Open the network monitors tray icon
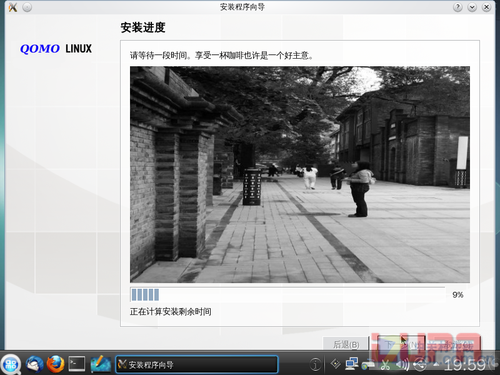This screenshot has height=375, width=500. (352, 364)
